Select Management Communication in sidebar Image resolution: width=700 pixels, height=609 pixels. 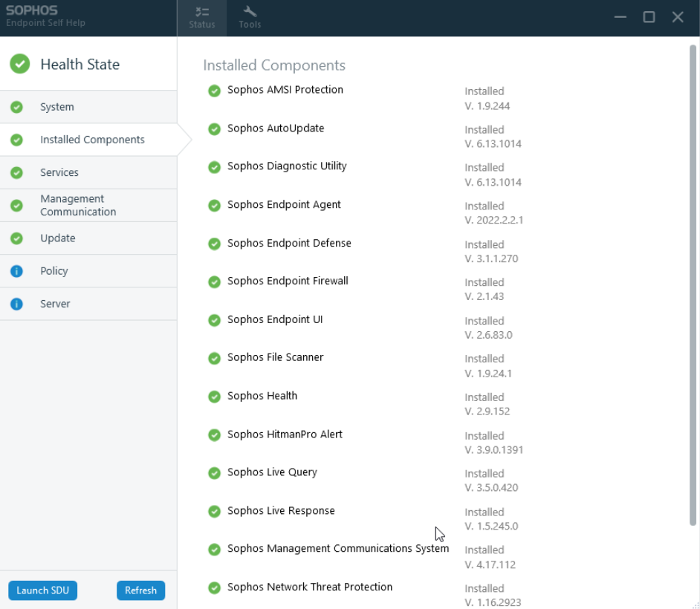tap(78, 205)
